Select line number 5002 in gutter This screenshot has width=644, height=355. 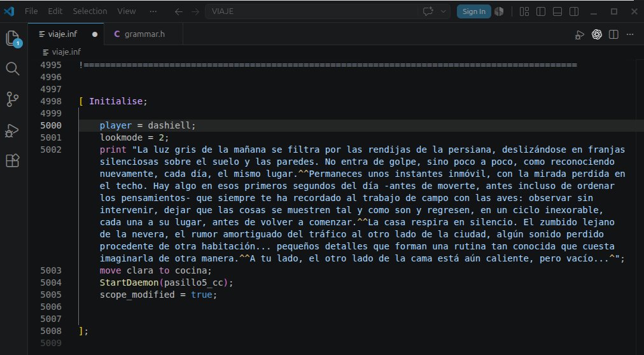point(51,150)
